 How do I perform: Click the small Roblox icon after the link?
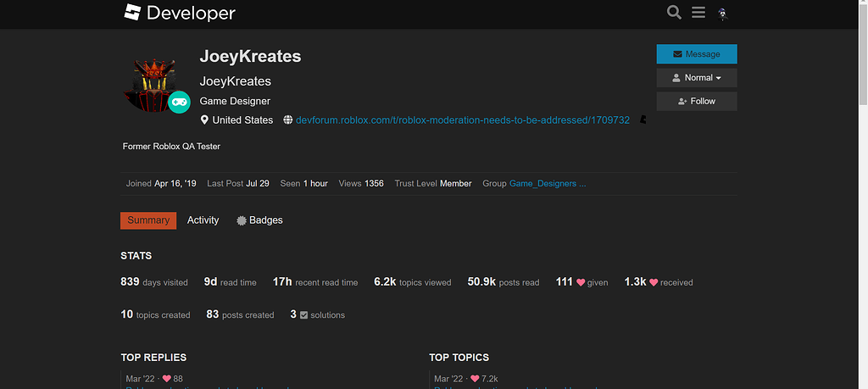pyautogui.click(x=643, y=119)
